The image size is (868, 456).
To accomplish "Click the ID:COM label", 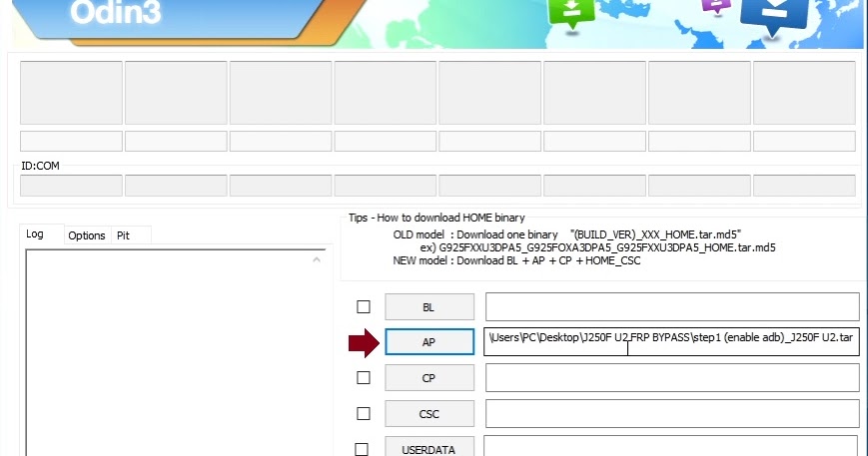I will [40, 166].
